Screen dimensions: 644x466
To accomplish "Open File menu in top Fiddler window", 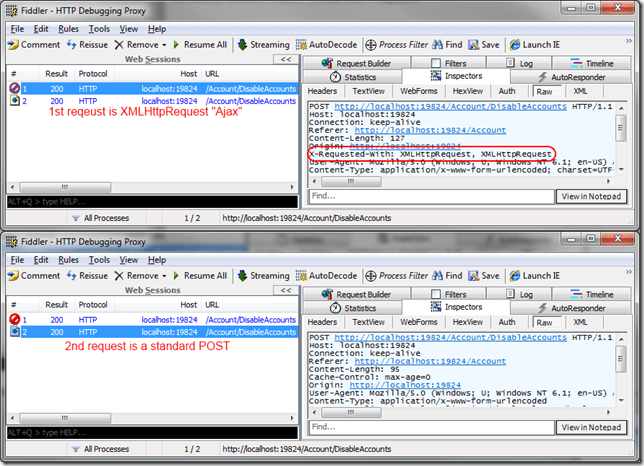I will click(17, 29).
